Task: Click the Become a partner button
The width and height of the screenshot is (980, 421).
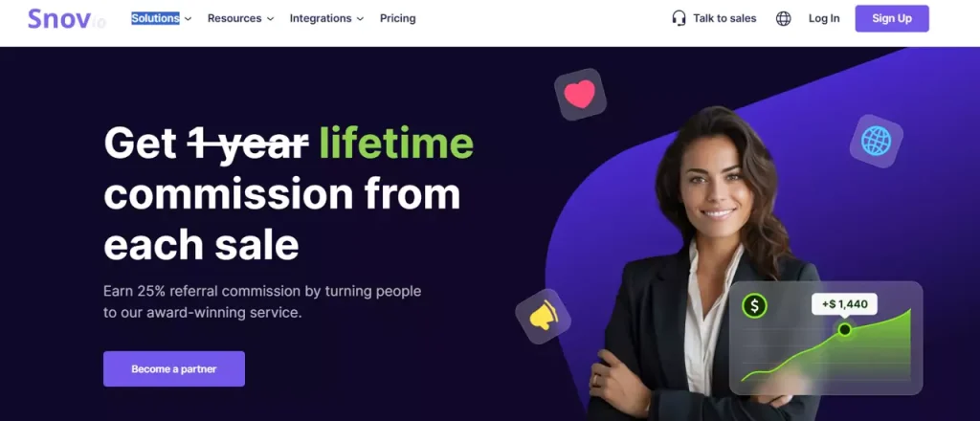Action: 174,368
